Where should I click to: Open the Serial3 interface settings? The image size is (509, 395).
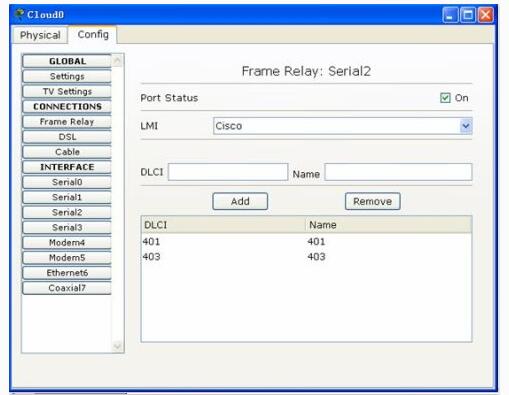67,227
